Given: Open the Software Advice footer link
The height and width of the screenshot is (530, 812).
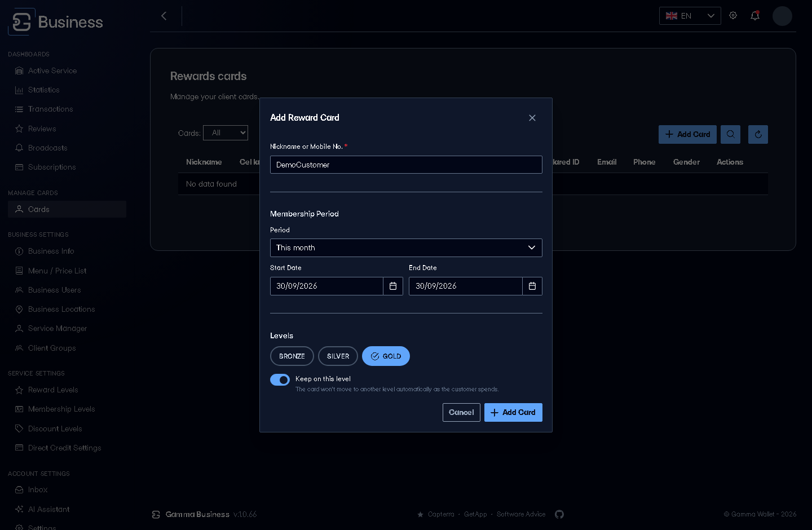Looking at the screenshot, I should pyautogui.click(x=521, y=514).
